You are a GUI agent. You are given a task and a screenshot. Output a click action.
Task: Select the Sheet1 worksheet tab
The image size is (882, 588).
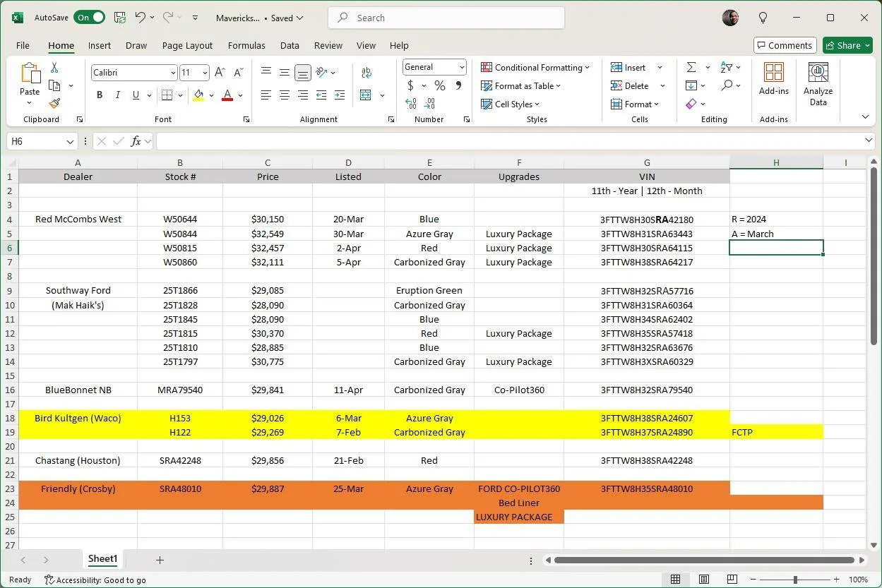pos(102,559)
